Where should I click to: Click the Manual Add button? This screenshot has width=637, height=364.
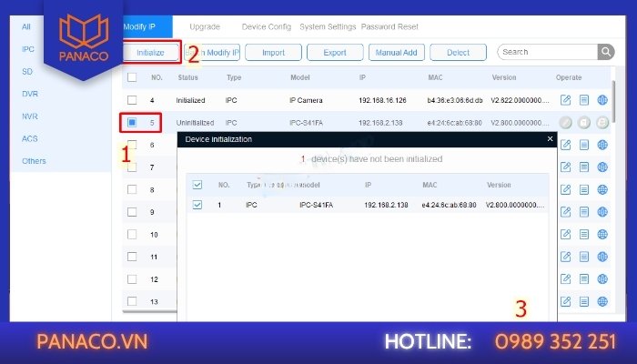pos(396,53)
